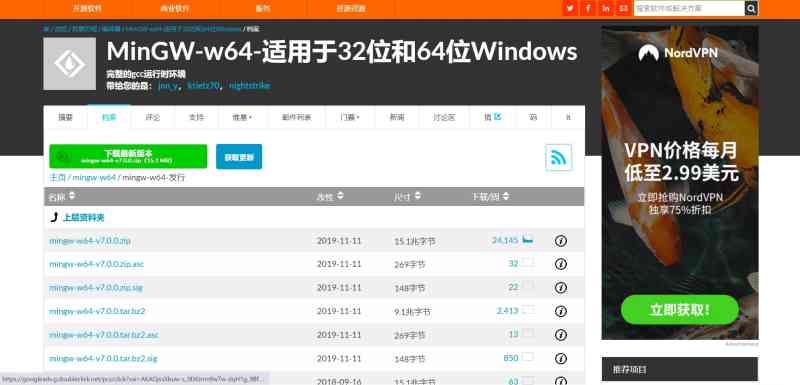This screenshot has height=385, width=800.
Task: Show info for mingw-w64-v7.0.0.tar.bz2.sig
Action: (561, 358)
